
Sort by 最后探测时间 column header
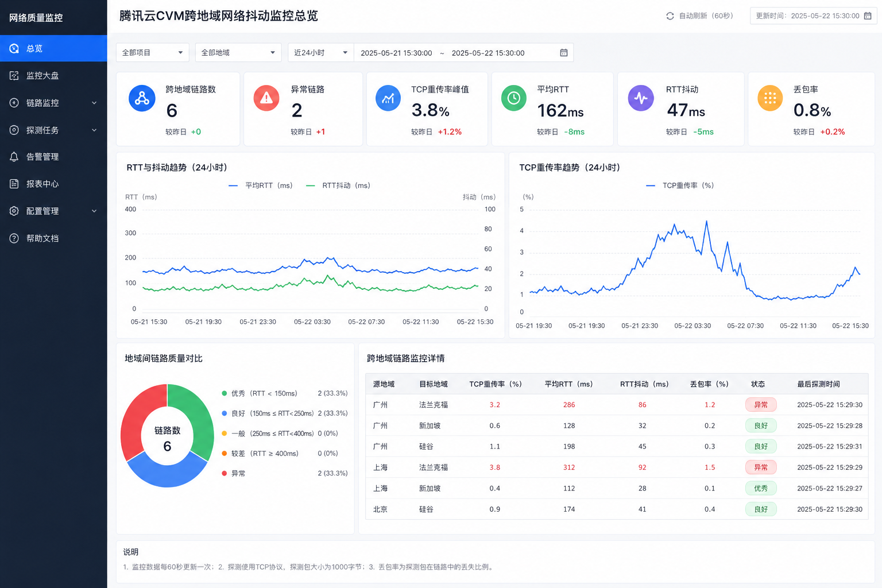pyautogui.click(x=818, y=384)
